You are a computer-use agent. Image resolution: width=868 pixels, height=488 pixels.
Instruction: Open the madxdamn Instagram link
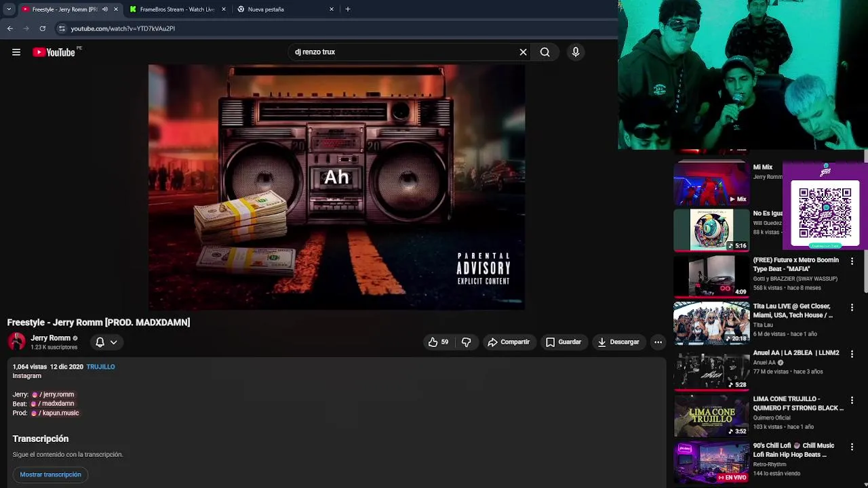pyautogui.click(x=54, y=404)
